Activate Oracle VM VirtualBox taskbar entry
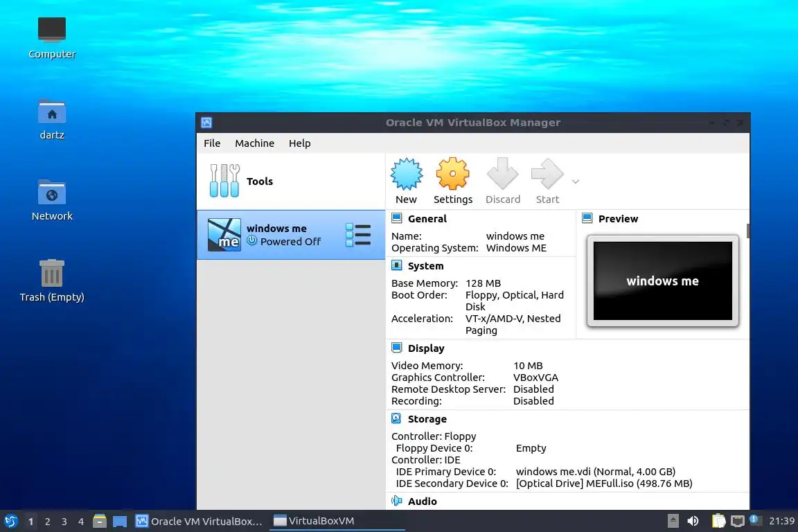 [199, 522]
